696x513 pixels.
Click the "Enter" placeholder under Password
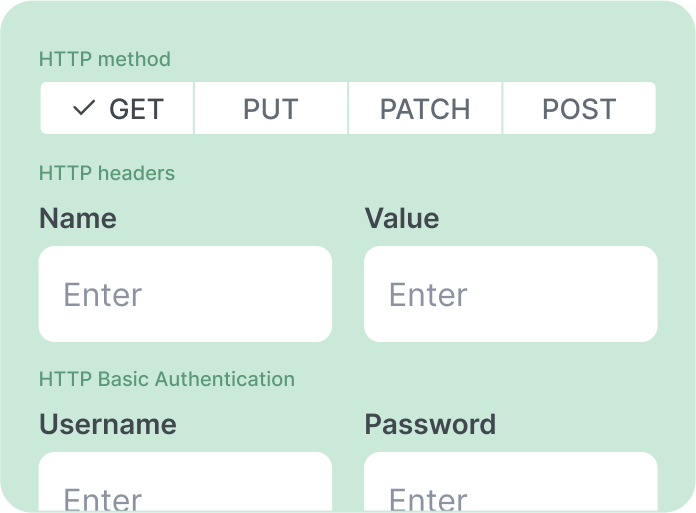coord(428,499)
